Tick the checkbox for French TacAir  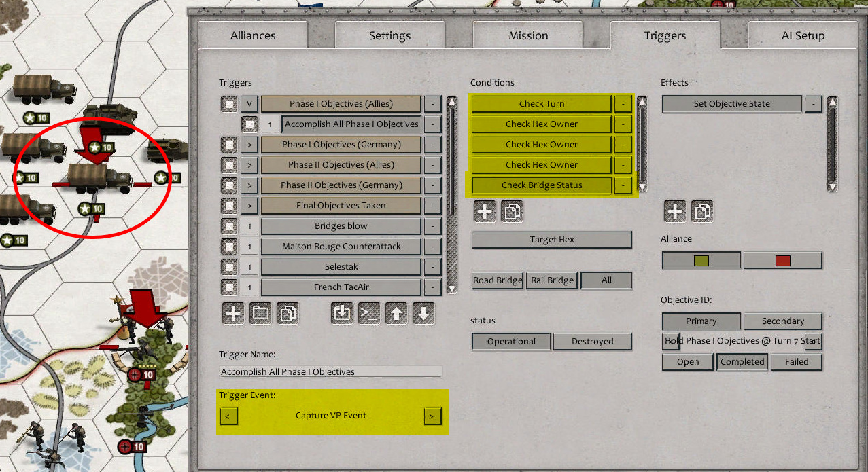[229, 287]
